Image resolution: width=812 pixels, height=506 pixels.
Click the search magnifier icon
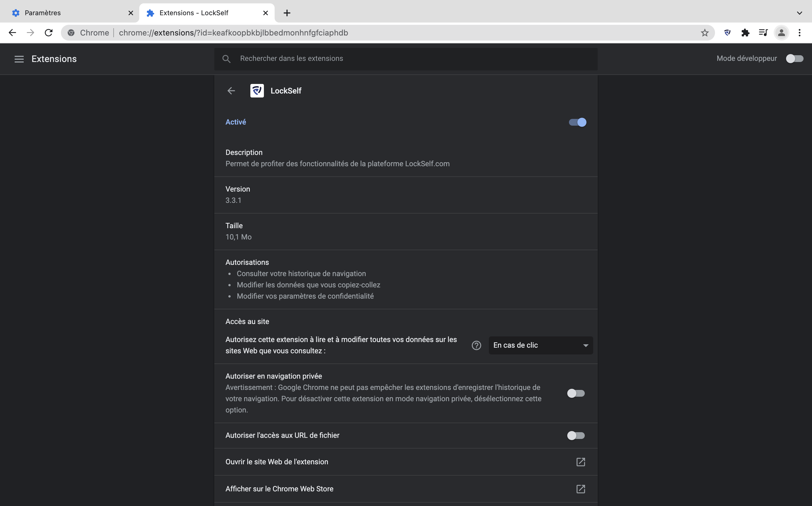point(226,59)
